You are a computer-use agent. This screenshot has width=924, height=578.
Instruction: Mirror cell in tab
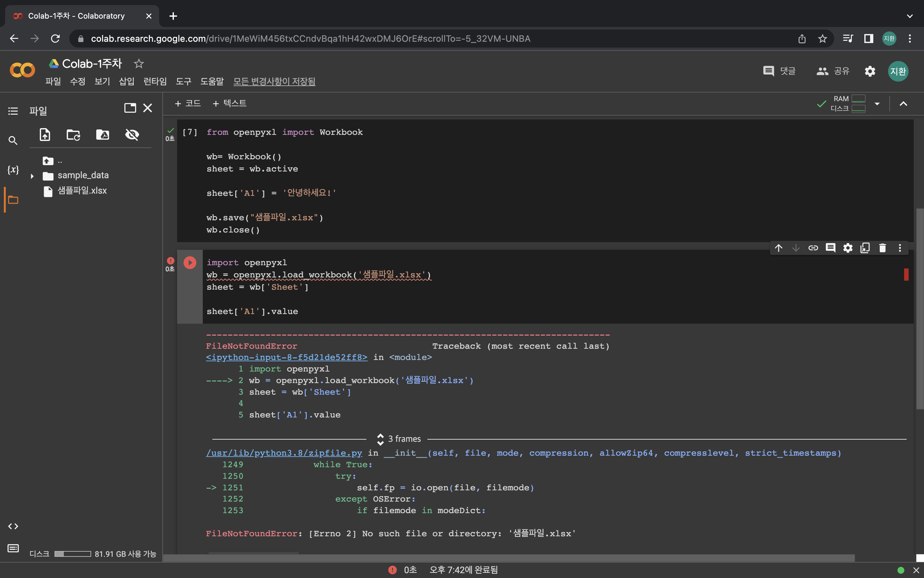tap(865, 248)
